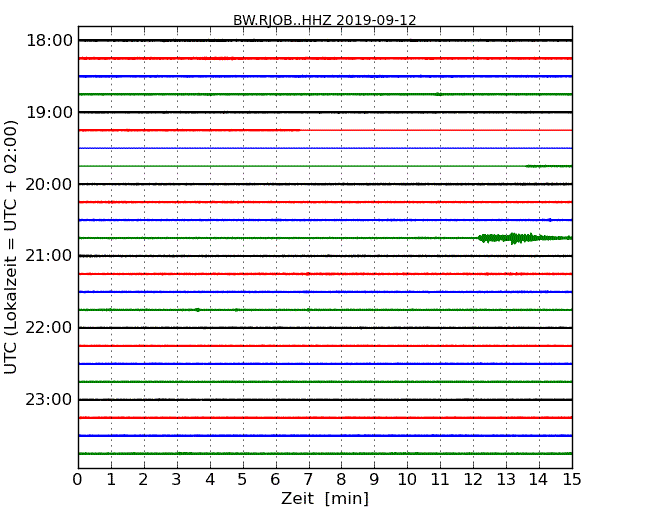
Task: Click minute tick label 7 on Zeit axis
Action: point(308,479)
